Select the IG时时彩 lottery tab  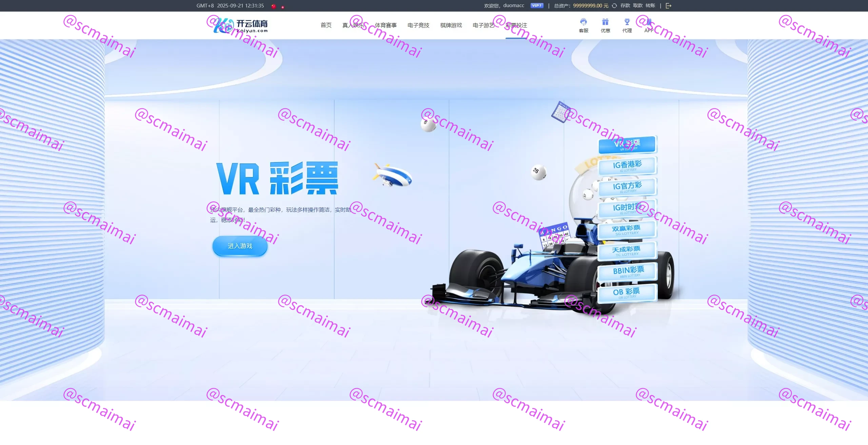(627, 208)
